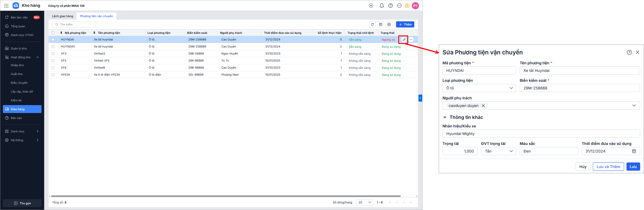
Task: Open the Loại phương tiện dropdown
Action: point(479,88)
